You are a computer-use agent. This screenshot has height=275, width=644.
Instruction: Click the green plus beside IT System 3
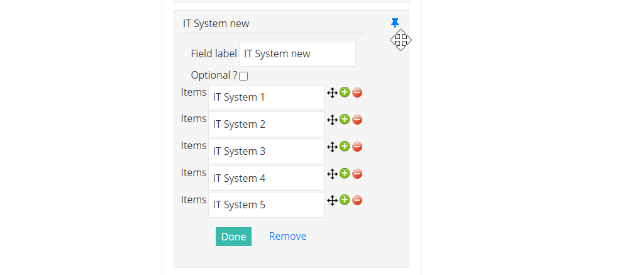point(345,147)
